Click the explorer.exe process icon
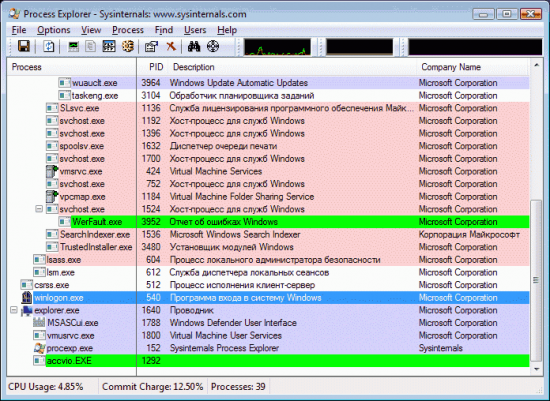Image resolution: width=550 pixels, height=401 pixels. 27,310
